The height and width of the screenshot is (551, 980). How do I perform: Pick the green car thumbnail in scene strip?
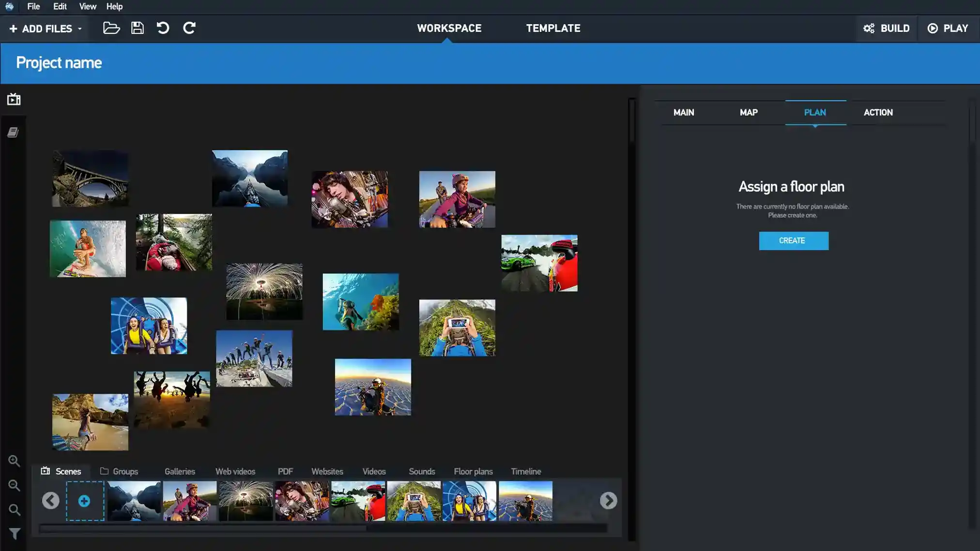(358, 501)
